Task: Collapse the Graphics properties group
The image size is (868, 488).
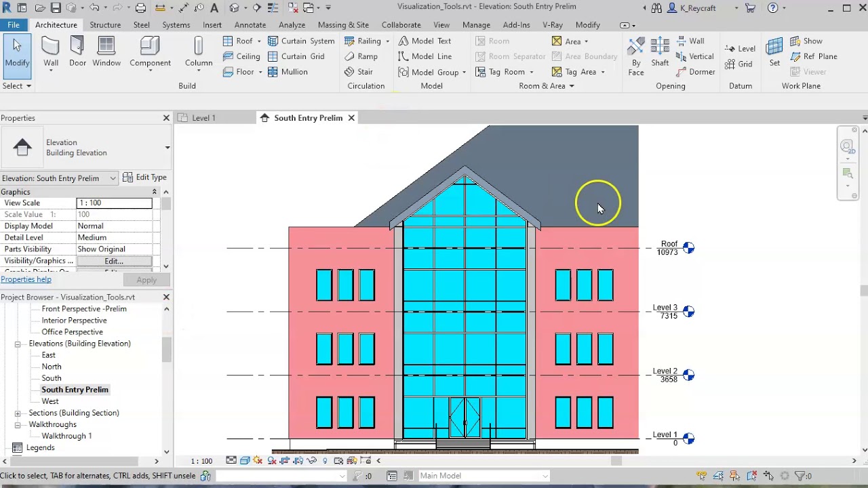Action: coord(155,192)
